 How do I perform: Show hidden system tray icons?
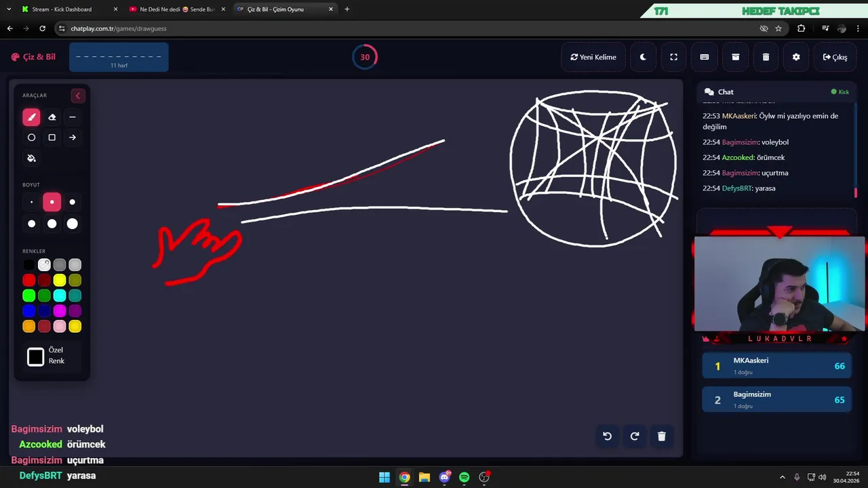pyautogui.click(x=782, y=477)
